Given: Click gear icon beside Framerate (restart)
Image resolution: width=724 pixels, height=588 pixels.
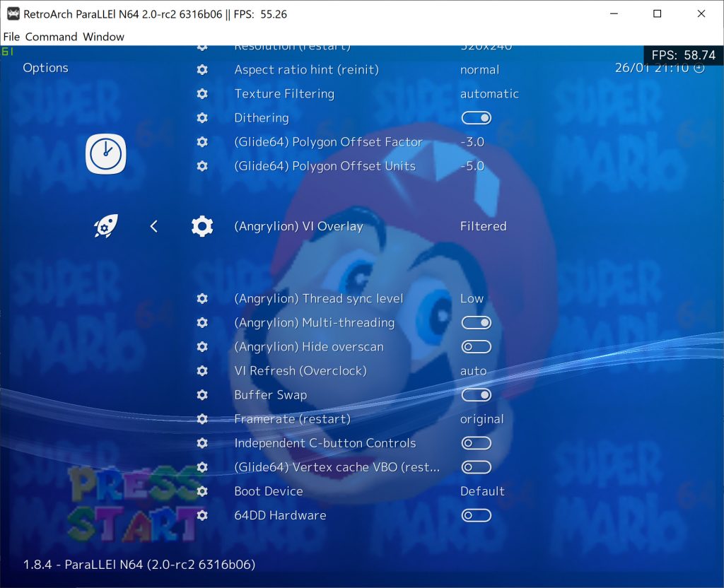Looking at the screenshot, I should [x=202, y=418].
